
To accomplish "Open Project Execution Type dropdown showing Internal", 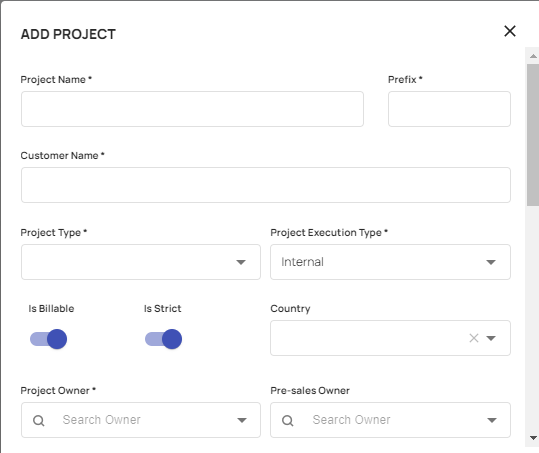I will pos(390,262).
